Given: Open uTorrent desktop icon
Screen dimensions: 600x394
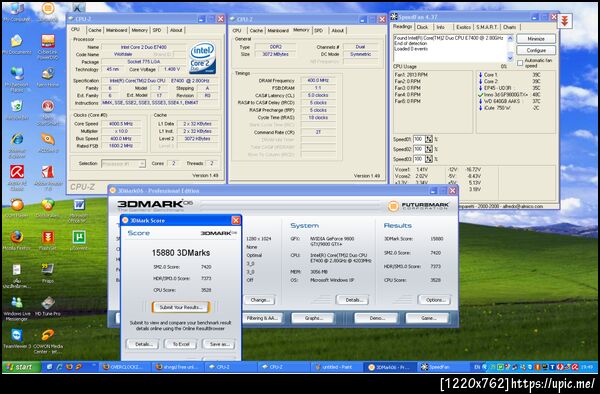Looking at the screenshot, I should click(x=79, y=240).
